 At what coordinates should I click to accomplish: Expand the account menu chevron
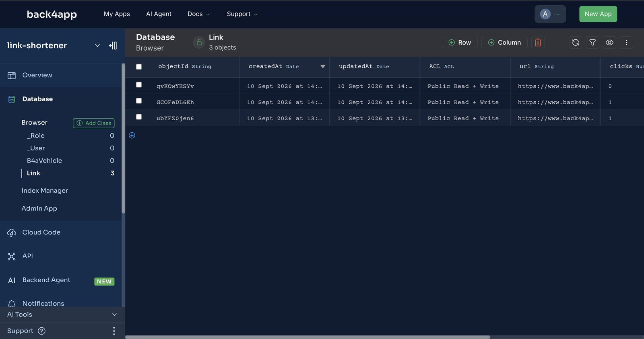(x=558, y=14)
